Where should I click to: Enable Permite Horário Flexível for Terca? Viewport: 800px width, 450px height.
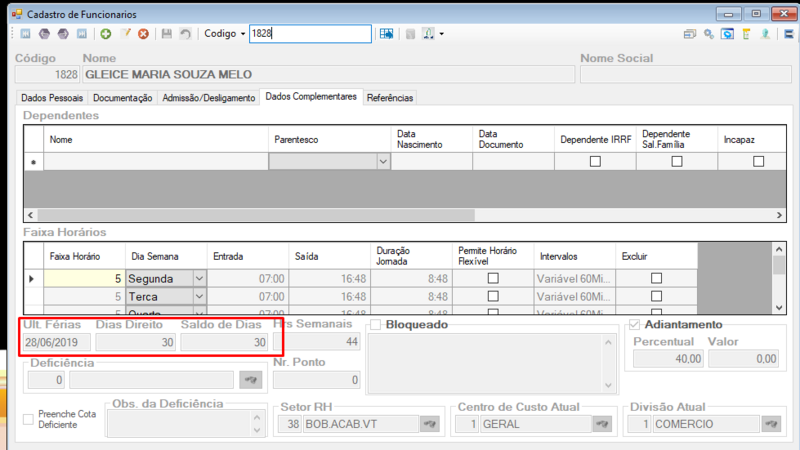[493, 296]
